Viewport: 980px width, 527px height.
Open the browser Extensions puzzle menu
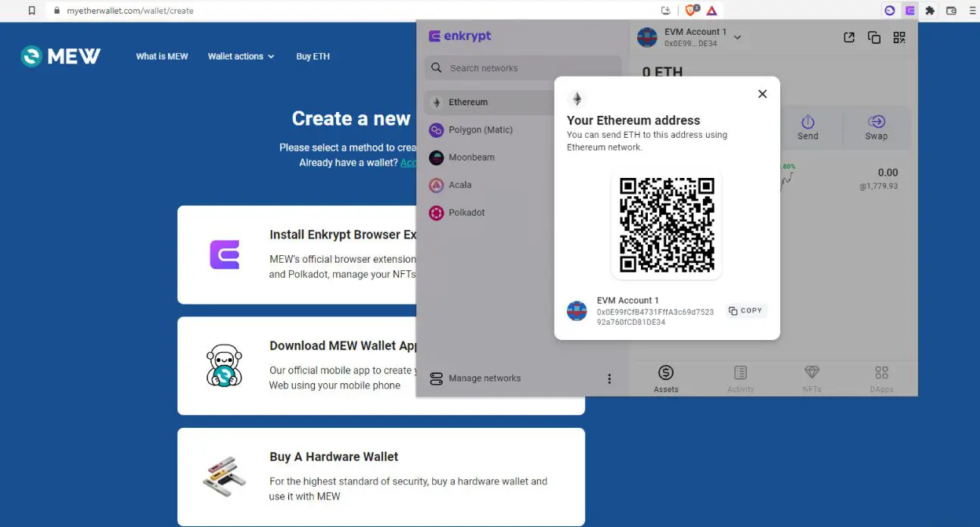coord(930,11)
